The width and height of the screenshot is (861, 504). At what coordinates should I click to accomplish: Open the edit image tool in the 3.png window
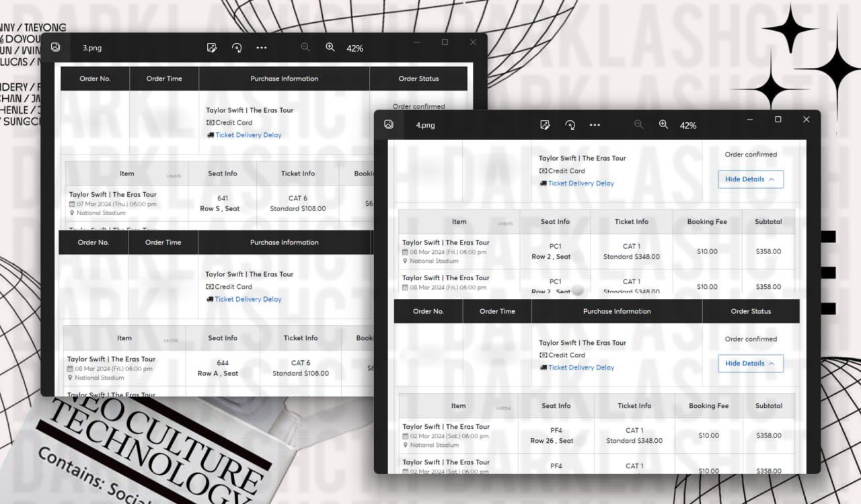pyautogui.click(x=212, y=48)
